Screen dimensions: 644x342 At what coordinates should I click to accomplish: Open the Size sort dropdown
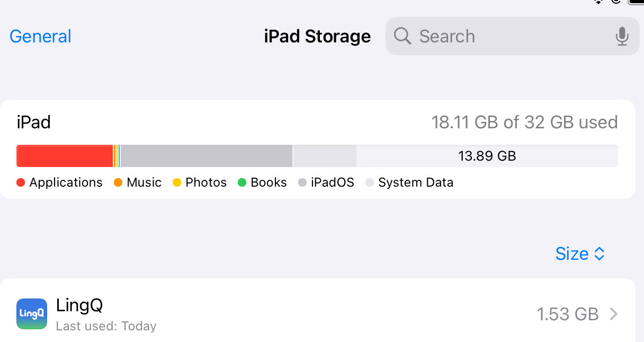click(x=580, y=254)
